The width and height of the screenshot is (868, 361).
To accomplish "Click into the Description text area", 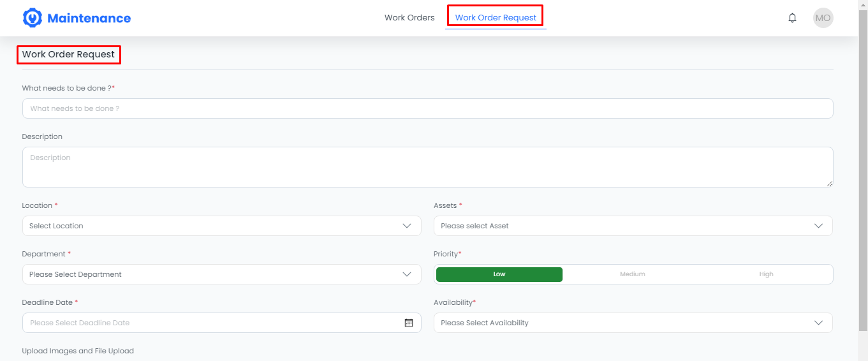I will click(427, 167).
